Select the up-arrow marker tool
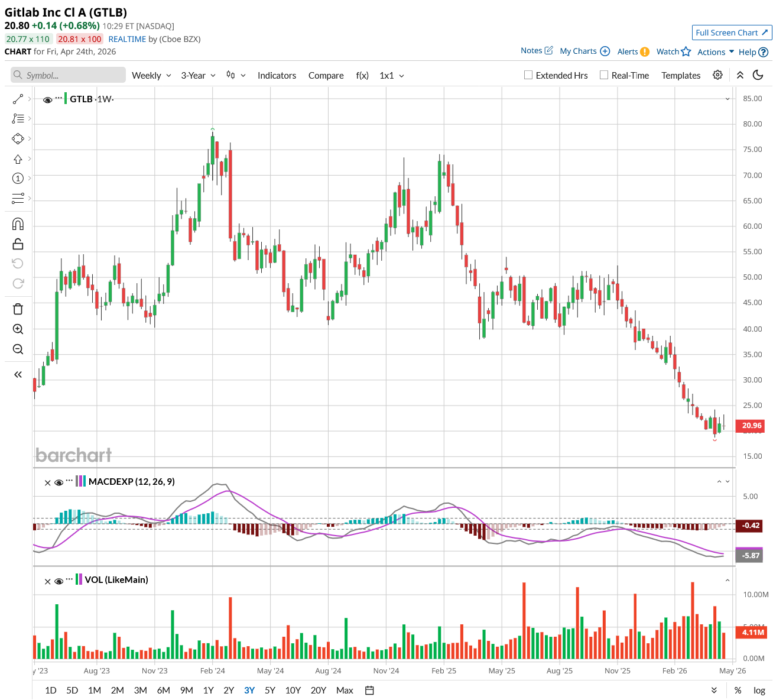Viewport: 773px width, 700px height. 18,159
